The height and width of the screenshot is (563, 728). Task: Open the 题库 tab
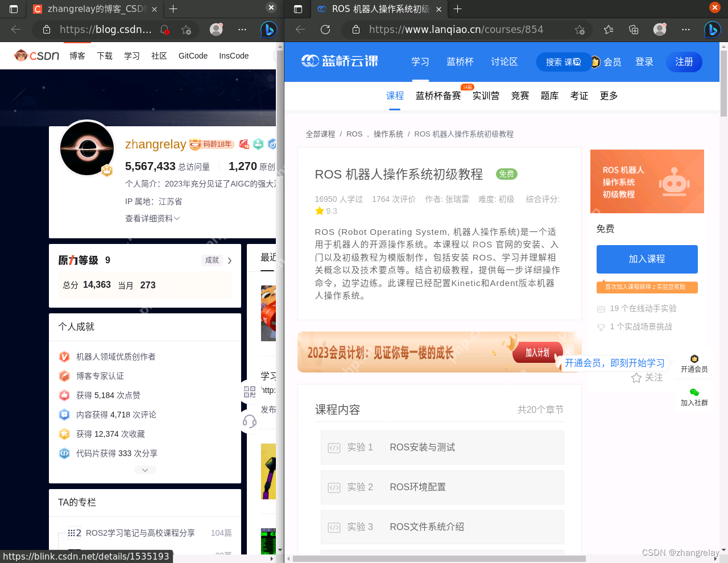[x=549, y=96]
